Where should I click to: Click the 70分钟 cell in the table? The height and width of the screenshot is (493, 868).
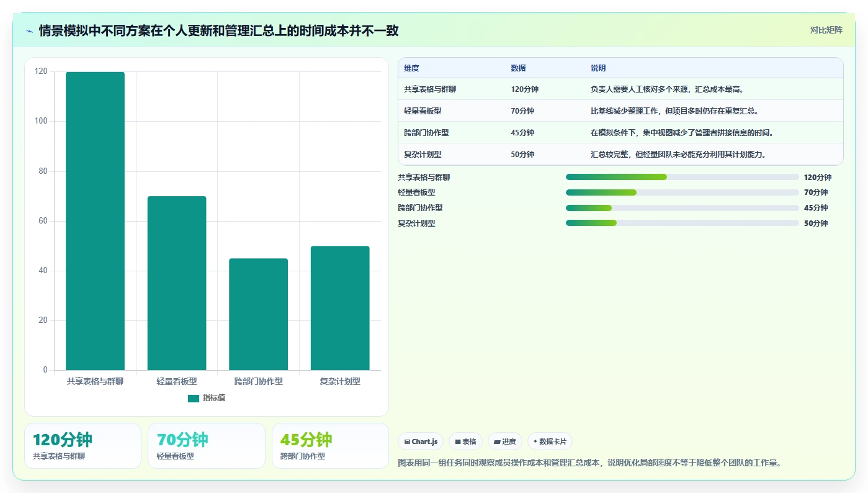[522, 111]
